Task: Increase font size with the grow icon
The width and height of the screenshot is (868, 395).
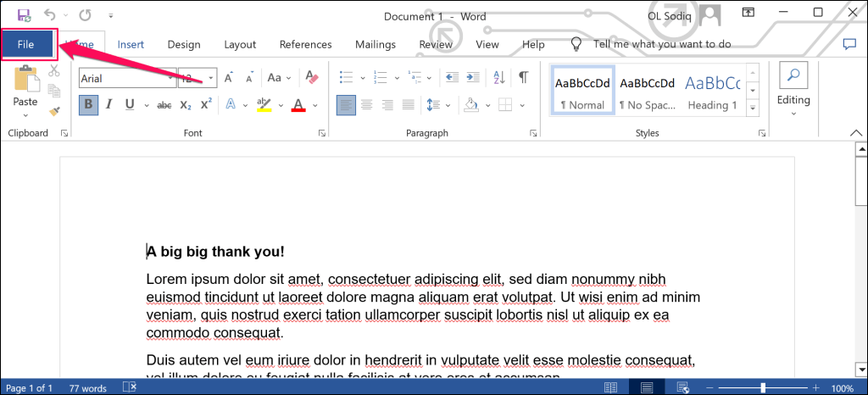Action: tap(229, 78)
